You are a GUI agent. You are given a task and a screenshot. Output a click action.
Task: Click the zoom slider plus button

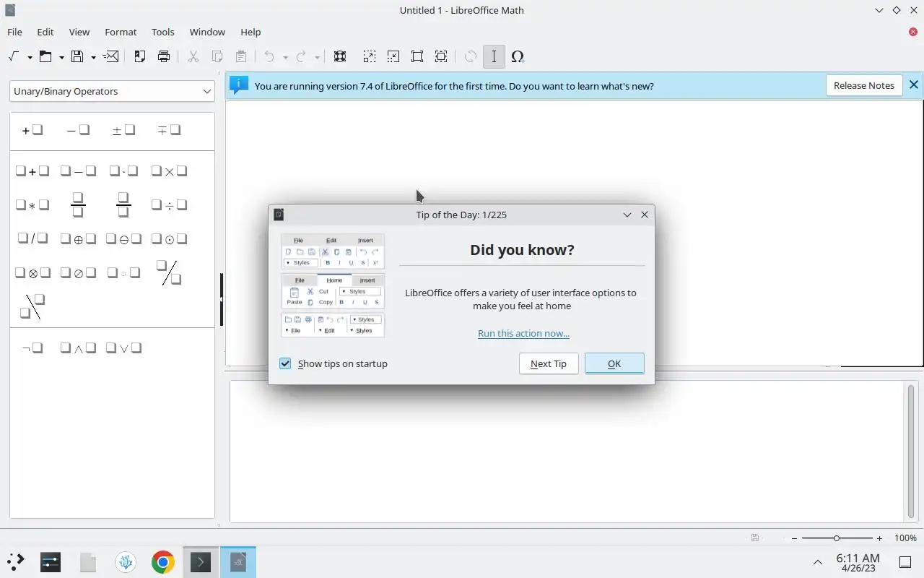tap(879, 538)
